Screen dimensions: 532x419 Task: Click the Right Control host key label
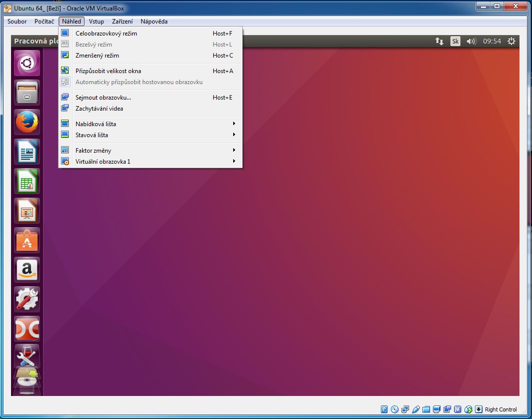click(501, 409)
